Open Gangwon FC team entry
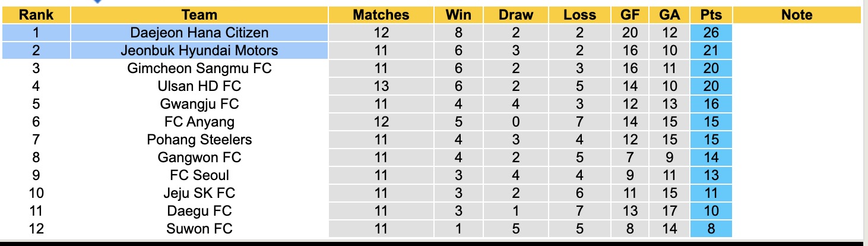Viewport: 868px width, 246px height. (199, 157)
